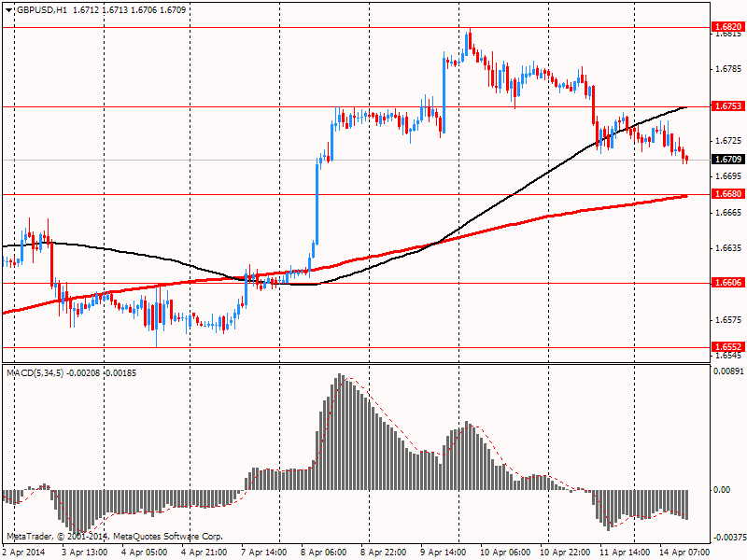This screenshot has height=560, width=747.
Task: Select the MACD(5,34,5) indicator label
Action: coord(35,372)
